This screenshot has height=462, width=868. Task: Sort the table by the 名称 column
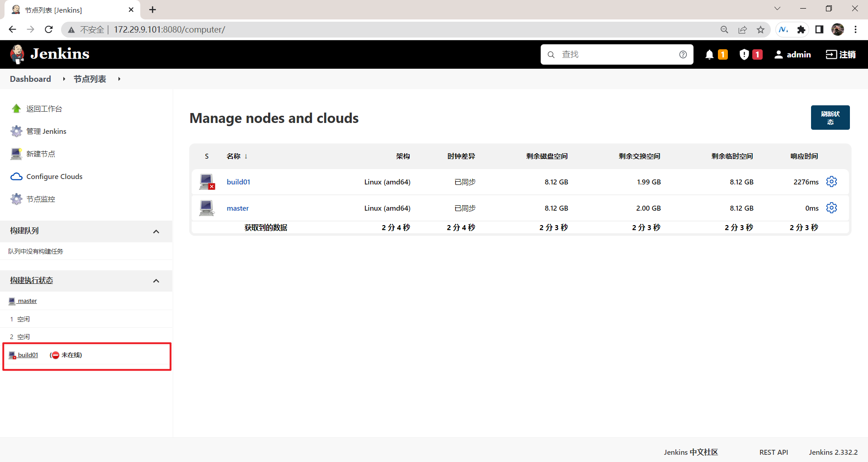click(x=237, y=156)
